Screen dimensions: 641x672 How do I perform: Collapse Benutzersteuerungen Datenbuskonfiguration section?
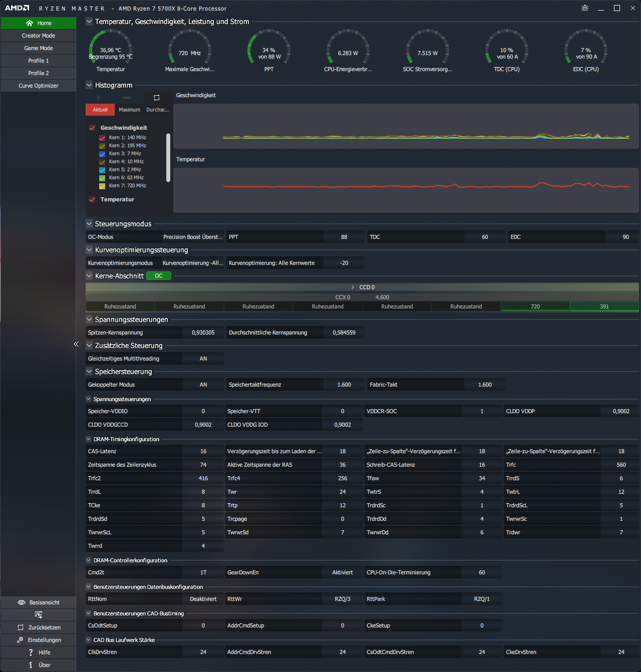pyautogui.click(x=89, y=587)
